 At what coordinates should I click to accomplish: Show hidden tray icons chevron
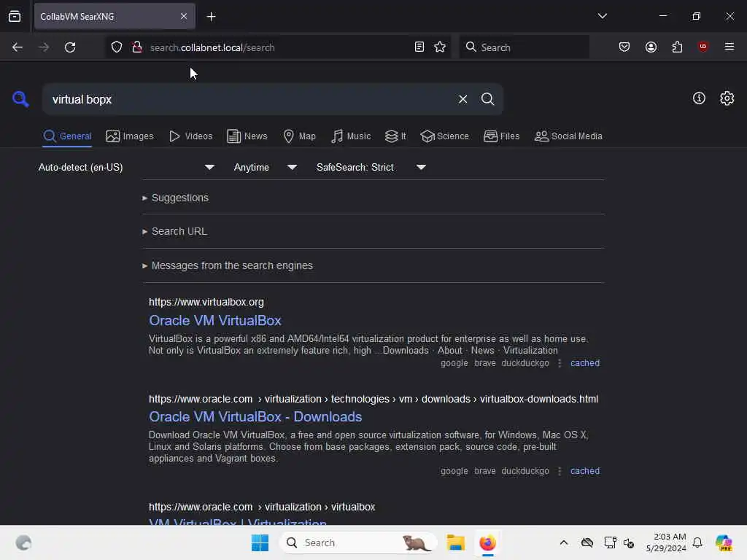[x=564, y=542]
